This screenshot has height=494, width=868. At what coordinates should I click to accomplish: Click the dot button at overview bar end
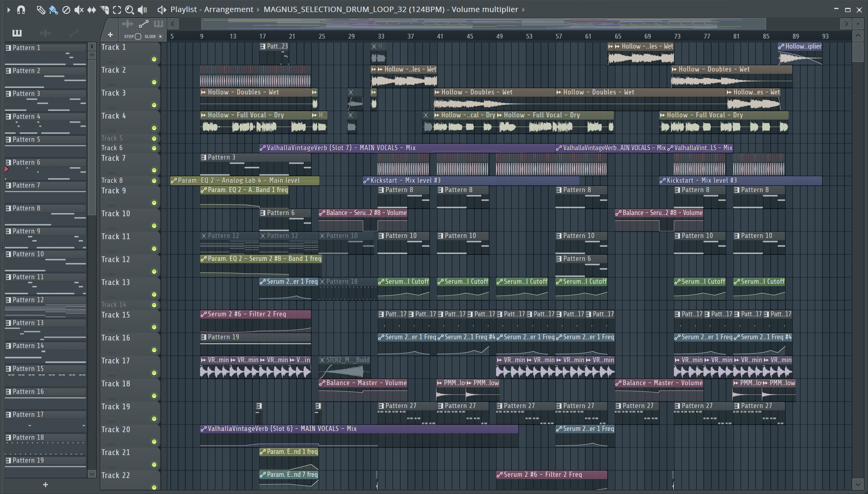tap(858, 24)
